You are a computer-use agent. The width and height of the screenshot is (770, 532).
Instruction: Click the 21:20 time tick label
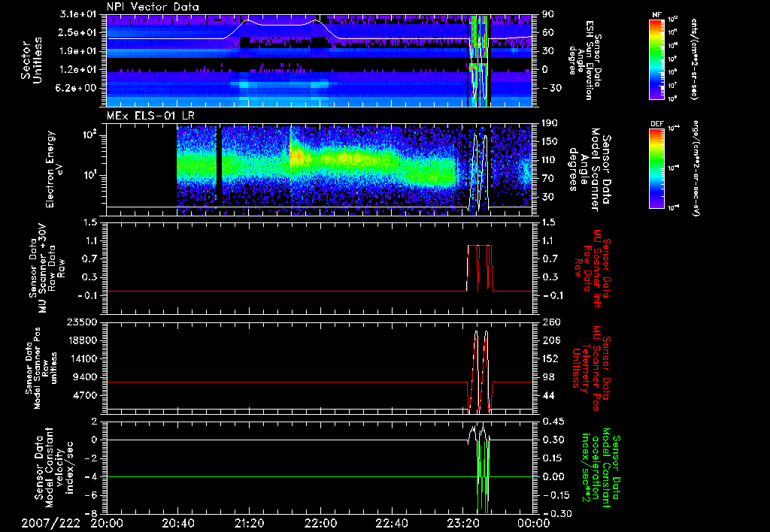coord(249,523)
